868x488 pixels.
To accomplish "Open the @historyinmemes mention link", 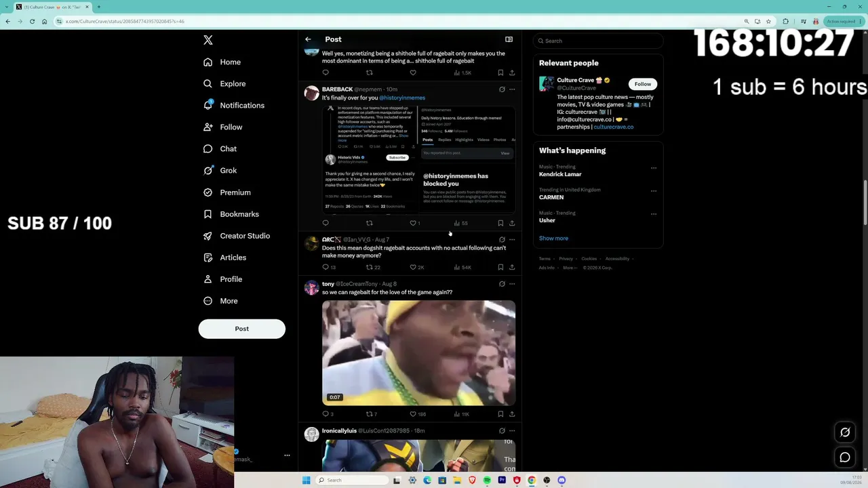I will [402, 98].
